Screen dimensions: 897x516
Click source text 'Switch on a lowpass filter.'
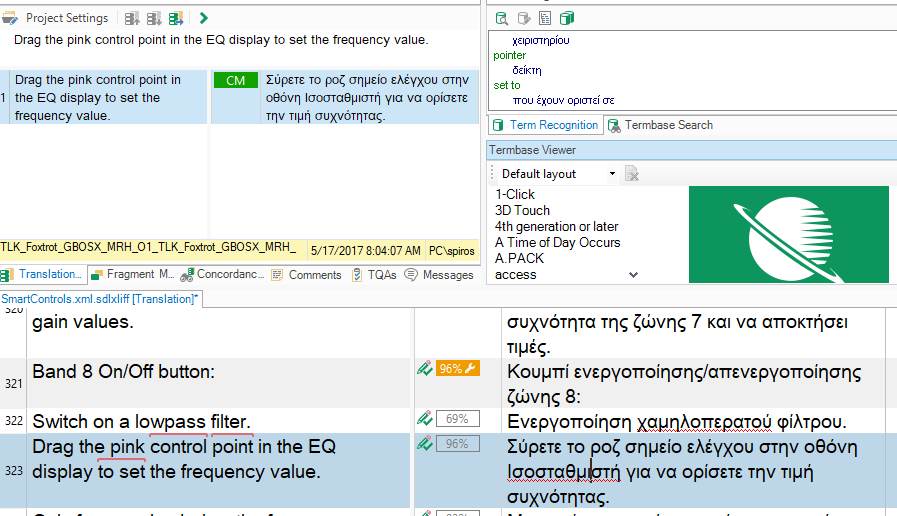(x=141, y=422)
